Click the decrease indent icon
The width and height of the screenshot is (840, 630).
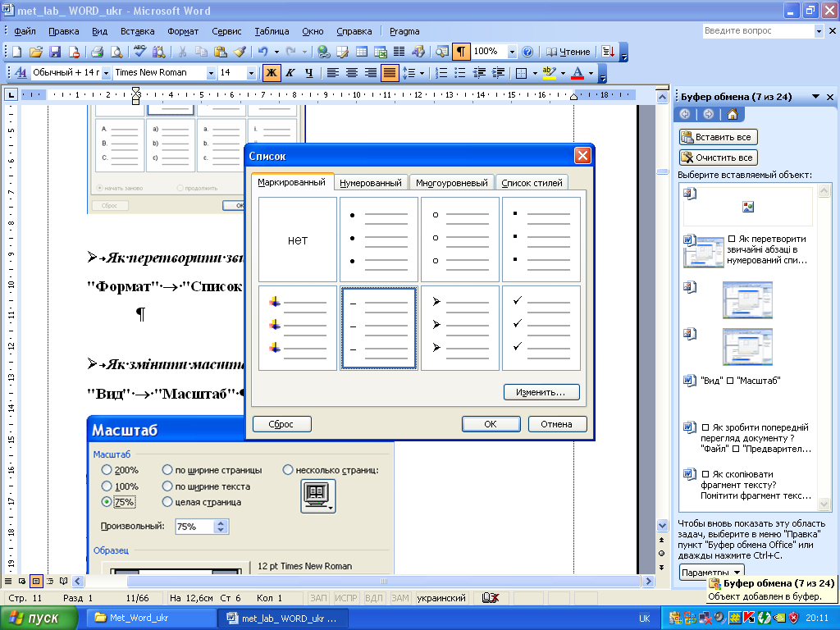click(479, 73)
